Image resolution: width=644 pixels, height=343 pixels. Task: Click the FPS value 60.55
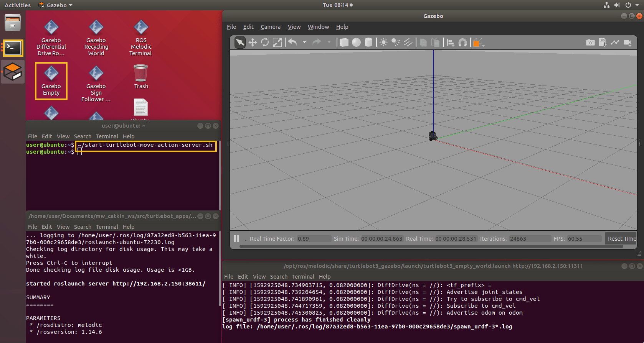[575, 239]
